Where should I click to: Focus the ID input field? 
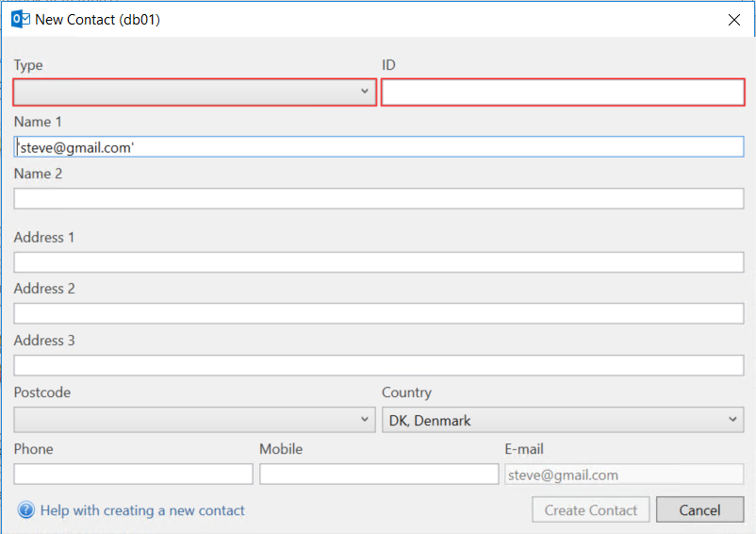click(x=563, y=92)
